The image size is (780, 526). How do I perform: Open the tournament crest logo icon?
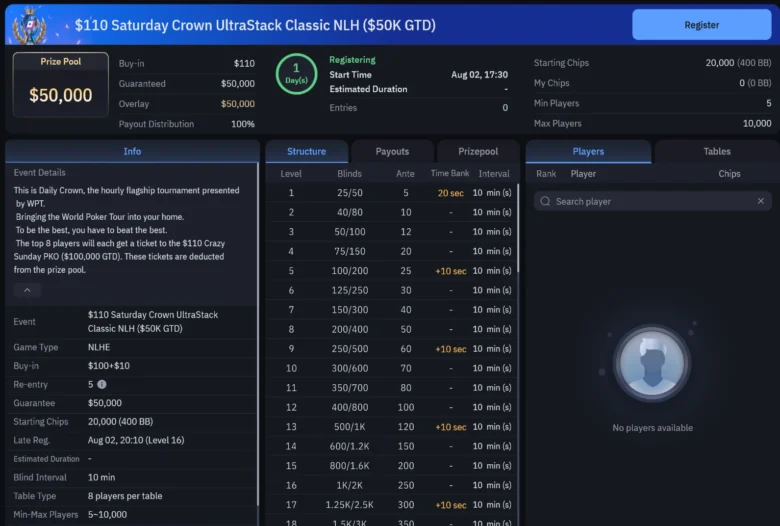pyautogui.click(x=30, y=25)
